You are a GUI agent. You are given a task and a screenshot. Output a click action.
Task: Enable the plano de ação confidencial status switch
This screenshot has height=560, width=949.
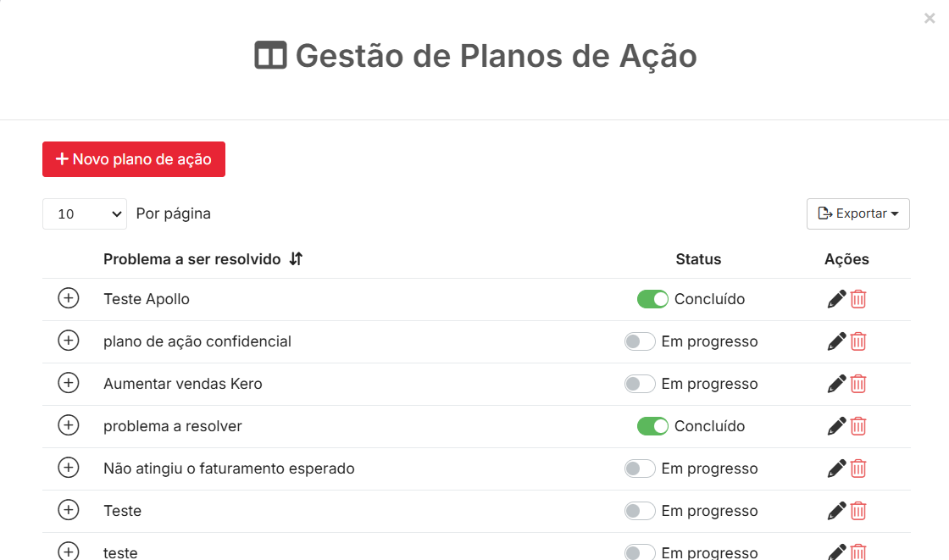pos(640,341)
